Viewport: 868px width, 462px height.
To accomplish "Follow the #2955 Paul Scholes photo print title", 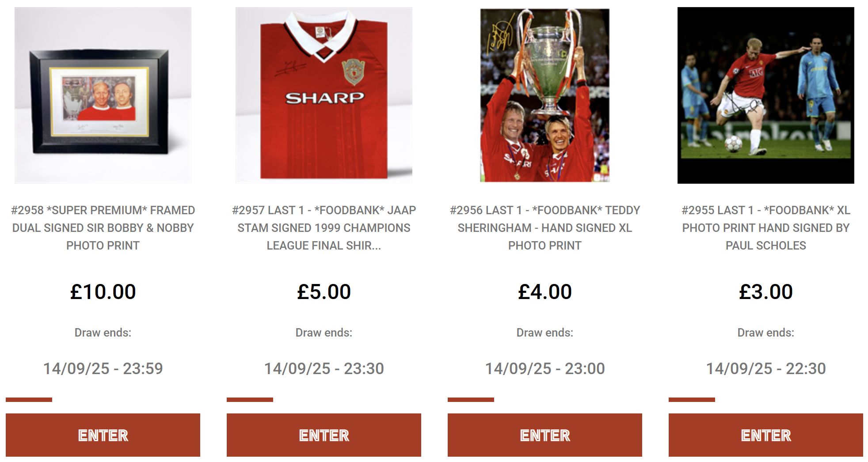I will point(765,227).
